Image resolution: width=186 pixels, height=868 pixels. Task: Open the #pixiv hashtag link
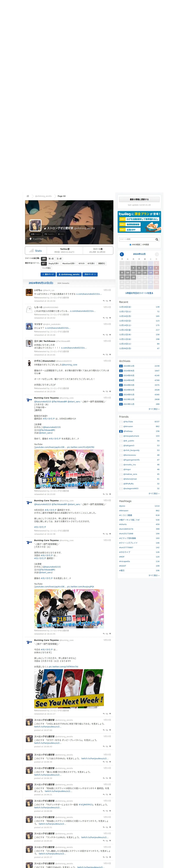[122, 506]
